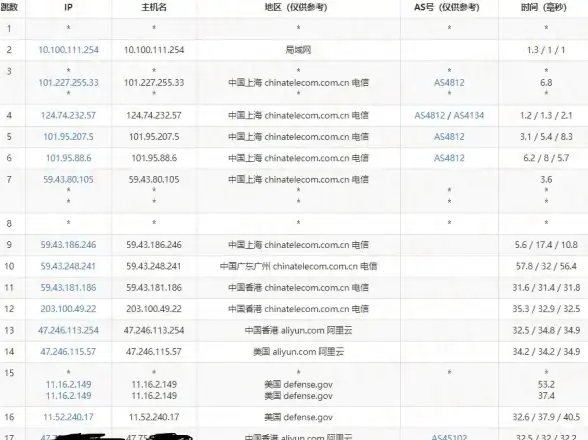Select time value 3.1 / 5.4 / 8.3
This screenshot has height=440, width=588.
(x=546, y=137)
